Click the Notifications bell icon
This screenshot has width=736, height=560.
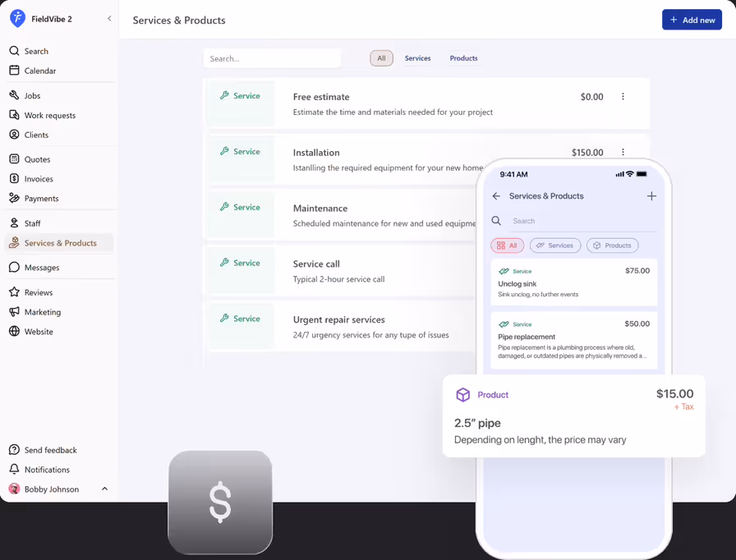(x=15, y=470)
